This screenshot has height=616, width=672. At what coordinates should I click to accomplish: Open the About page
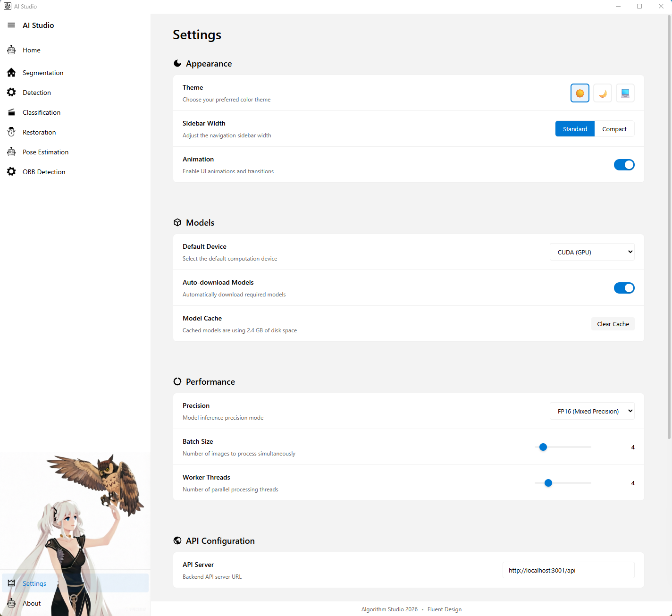[32, 603]
